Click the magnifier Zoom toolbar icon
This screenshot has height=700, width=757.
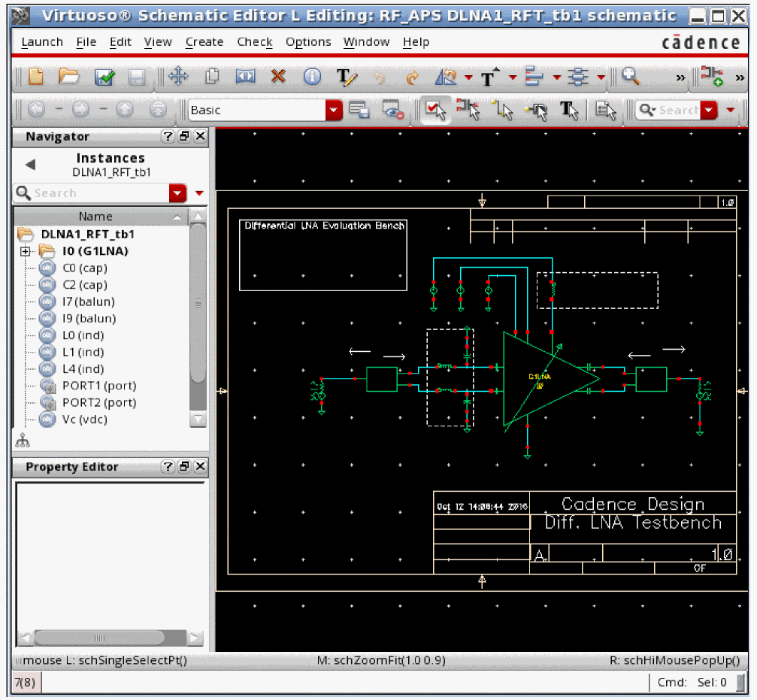pyautogui.click(x=631, y=77)
